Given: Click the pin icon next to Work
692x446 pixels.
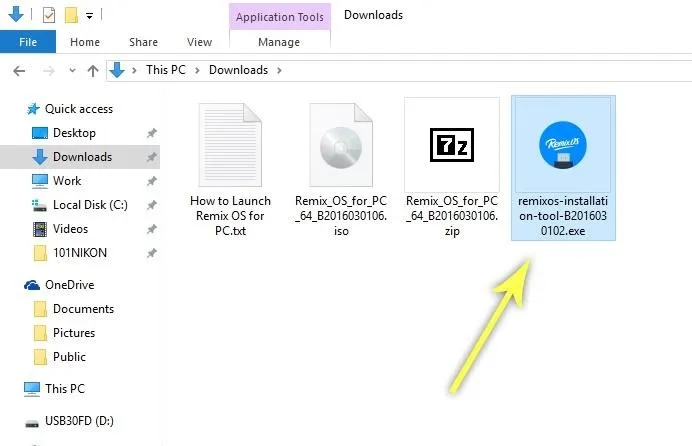Looking at the screenshot, I should (152, 180).
